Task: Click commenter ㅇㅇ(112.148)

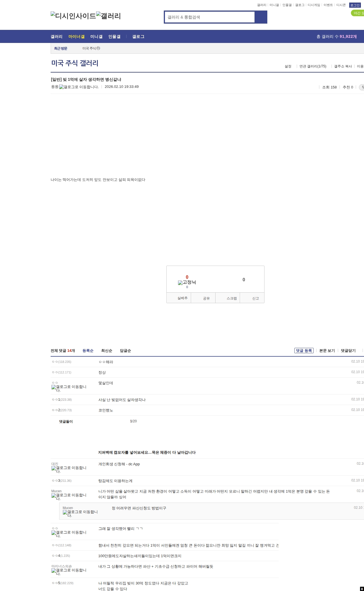Action: pyautogui.click(x=61, y=545)
